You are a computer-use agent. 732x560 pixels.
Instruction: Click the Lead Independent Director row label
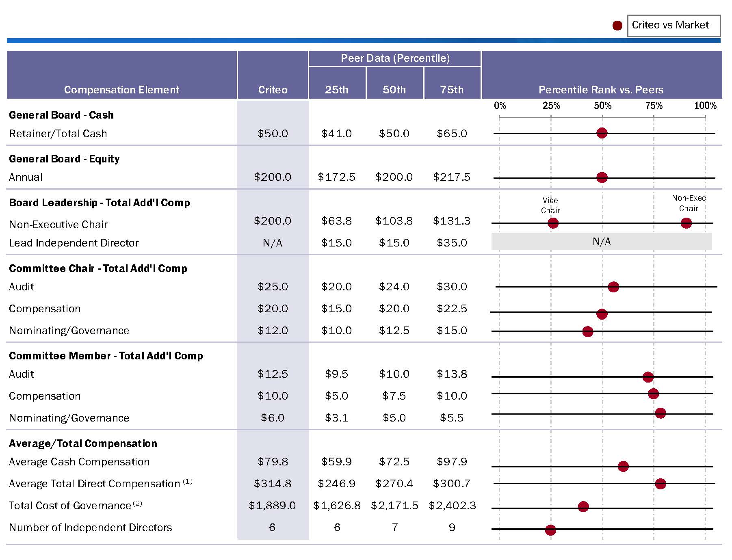coord(74,242)
